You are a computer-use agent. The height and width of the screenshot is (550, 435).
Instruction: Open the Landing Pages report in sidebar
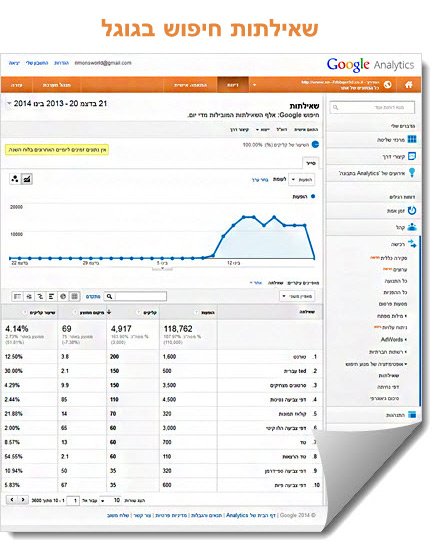click(388, 387)
